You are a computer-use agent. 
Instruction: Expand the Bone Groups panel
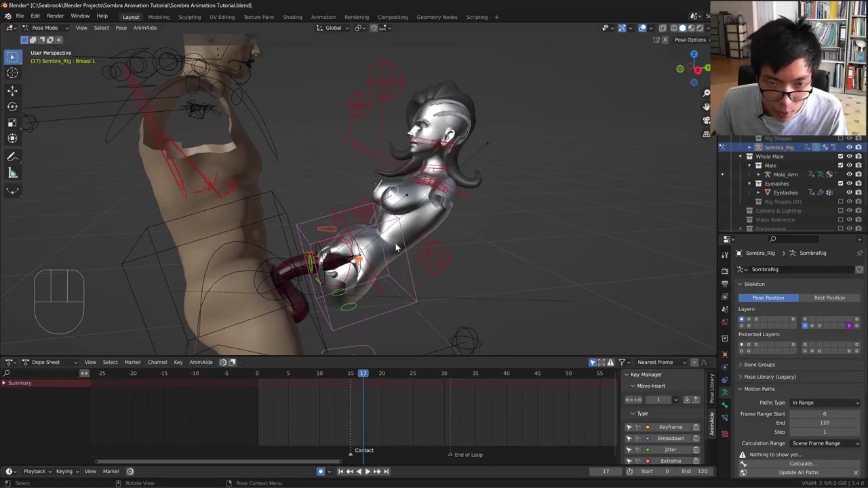[x=759, y=365]
